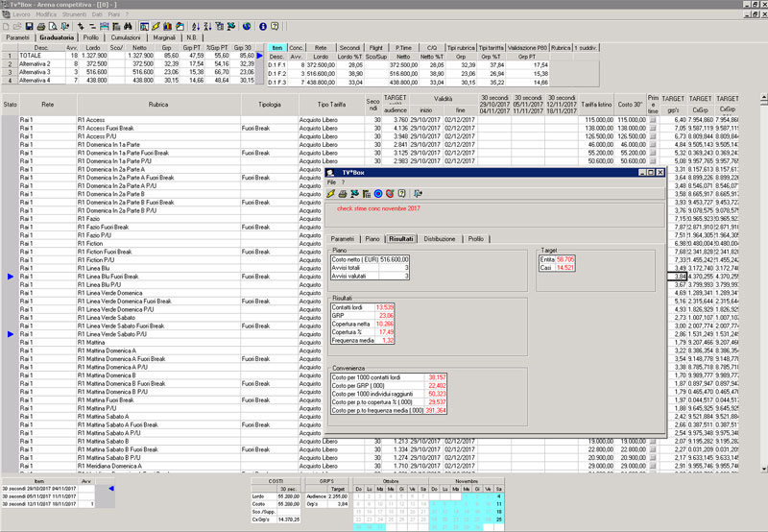
Task: Click the lightning bolt icon in TV*Box dialog
Action: coord(331,193)
